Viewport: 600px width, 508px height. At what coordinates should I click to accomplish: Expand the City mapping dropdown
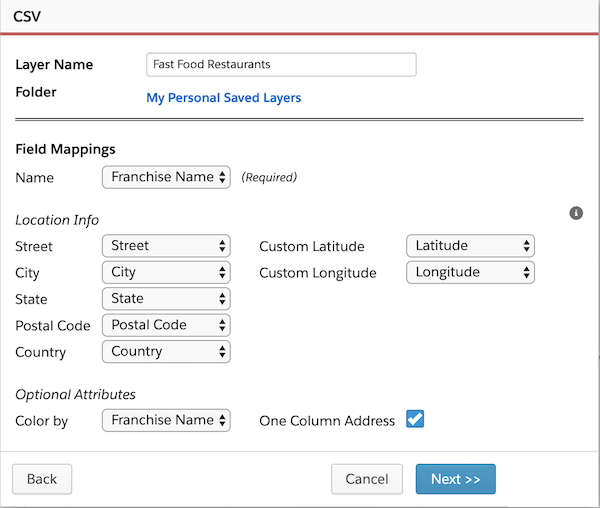166,272
